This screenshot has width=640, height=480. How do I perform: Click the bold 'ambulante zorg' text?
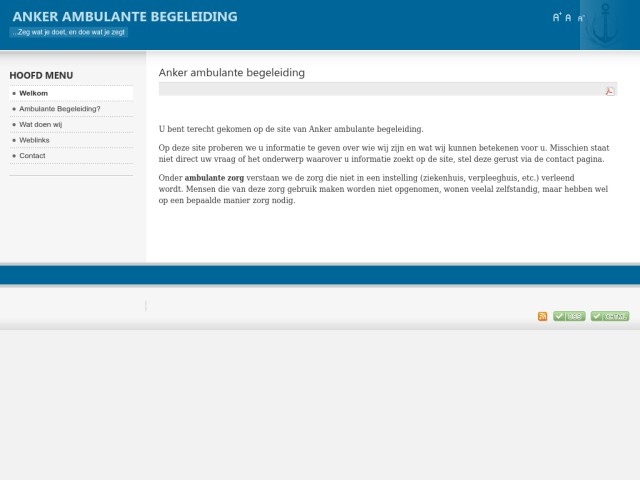coord(214,177)
